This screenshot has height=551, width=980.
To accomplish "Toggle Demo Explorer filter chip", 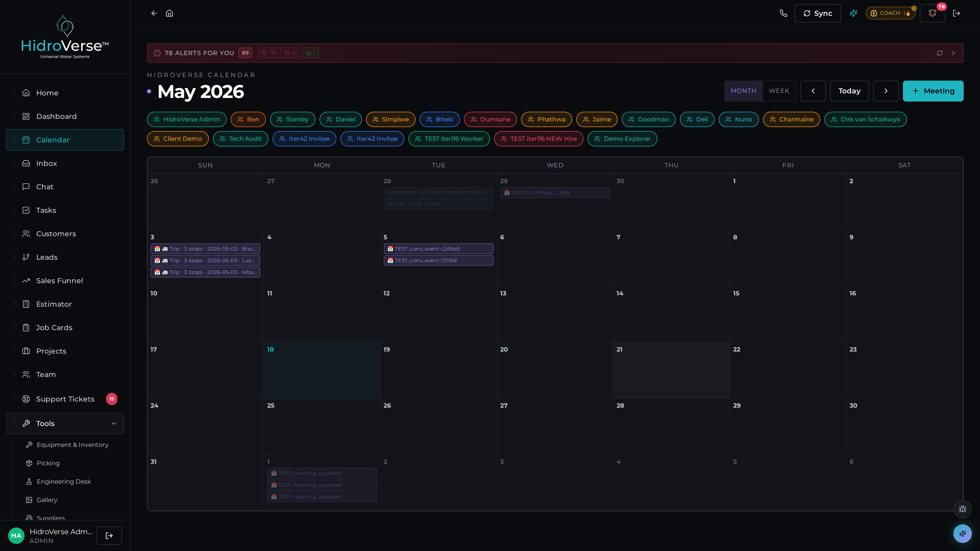I will [x=622, y=139].
